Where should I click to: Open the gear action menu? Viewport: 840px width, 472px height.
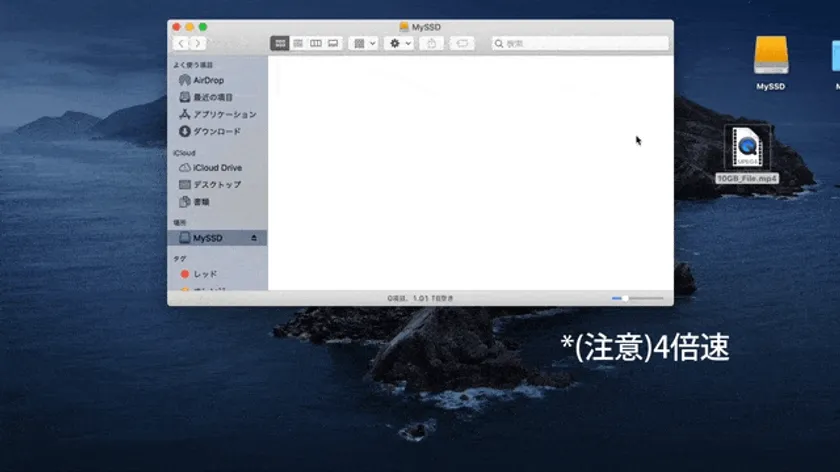tap(399, 44)
